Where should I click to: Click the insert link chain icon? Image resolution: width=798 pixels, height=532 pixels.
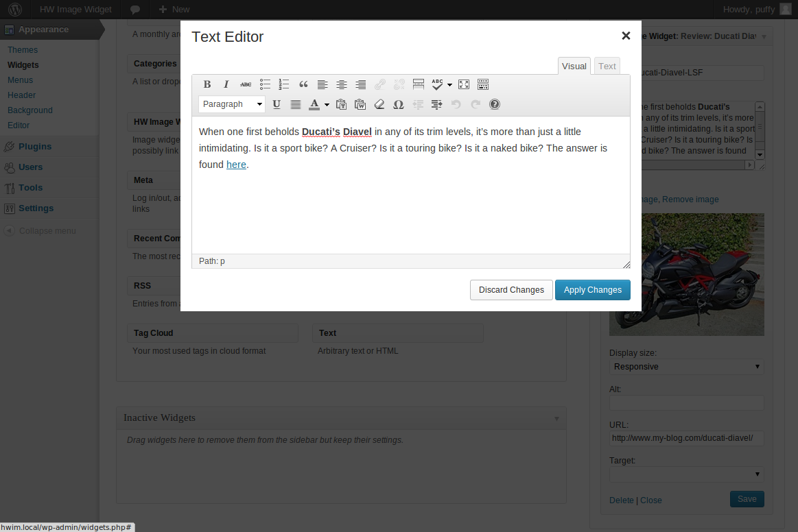(x=379, y=84)
